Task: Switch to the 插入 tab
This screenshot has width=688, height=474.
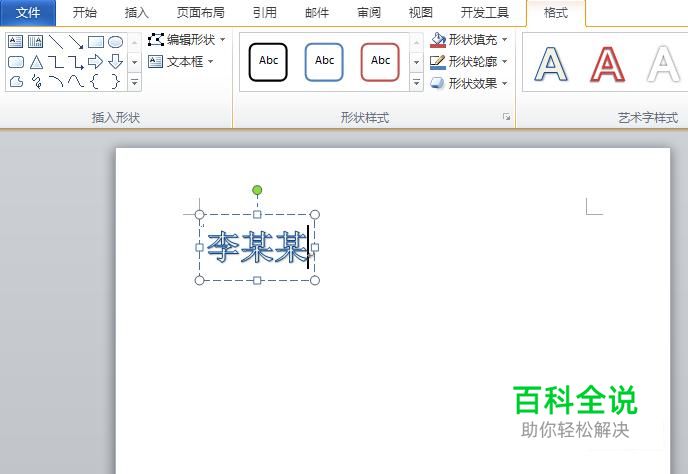Action: [136, 13]
